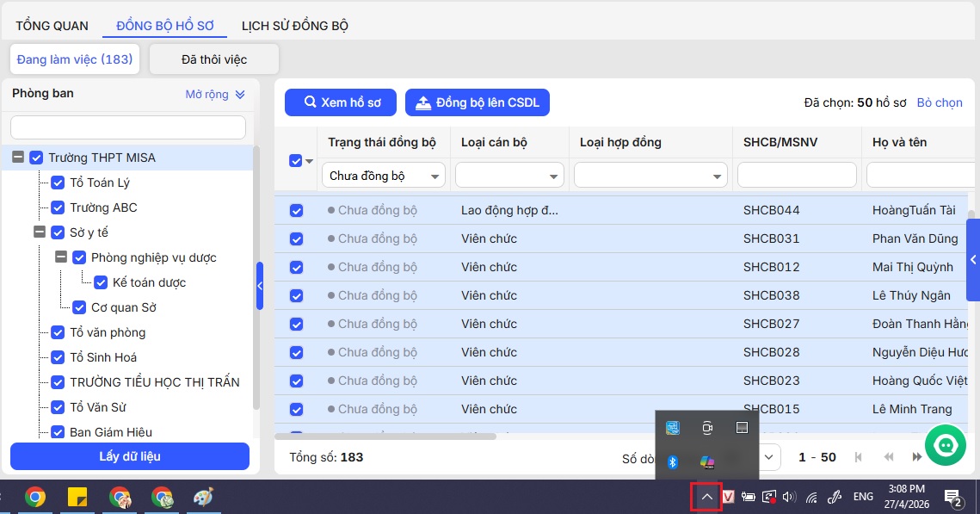Uncheck the Tổ Toán Lý department checkbox
980x514 pixels.
pos(59,183)
